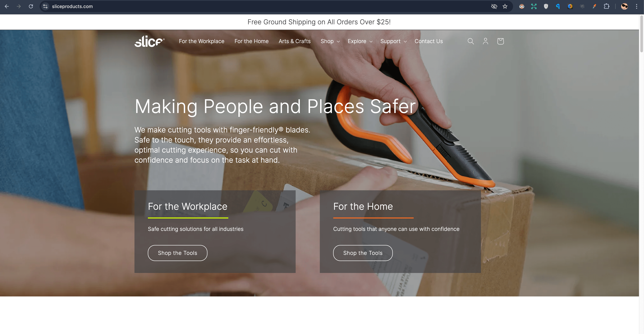Image resolution: width=644 pixels, height=334 pixels.
Task: Open the For the Workplace nav item
Action: click(x=201, y=41)
